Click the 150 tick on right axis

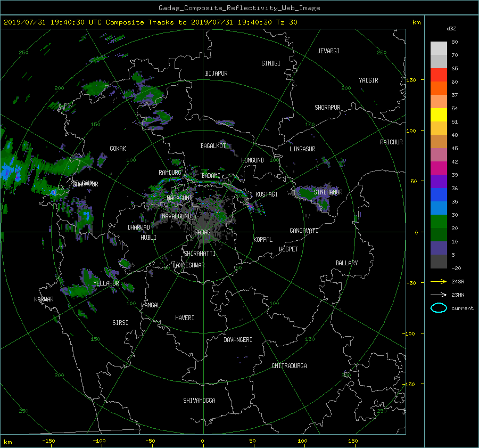[x=411, y=80]
